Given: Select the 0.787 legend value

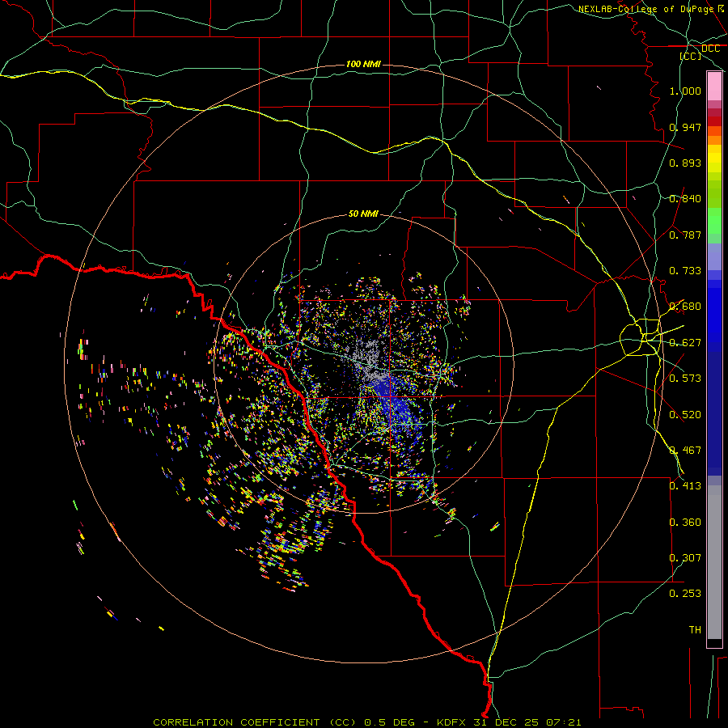Looking at the screenshot, I should 685,235.
